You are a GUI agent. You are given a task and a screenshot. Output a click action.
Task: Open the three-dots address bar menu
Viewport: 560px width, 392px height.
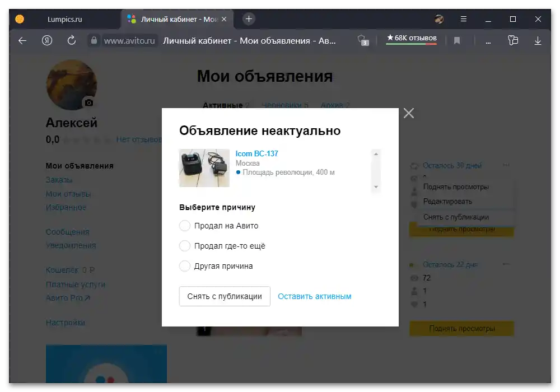point(488,42)
